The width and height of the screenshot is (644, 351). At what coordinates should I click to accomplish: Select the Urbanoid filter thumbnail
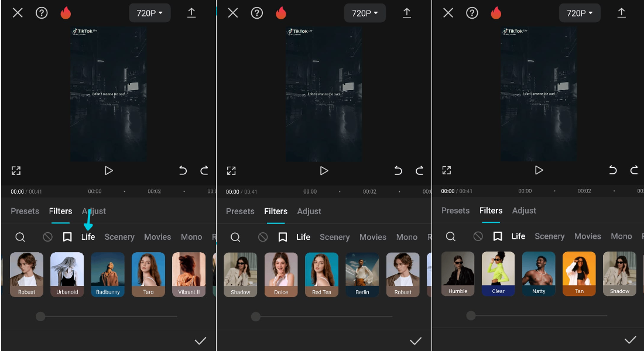(67, 274)
